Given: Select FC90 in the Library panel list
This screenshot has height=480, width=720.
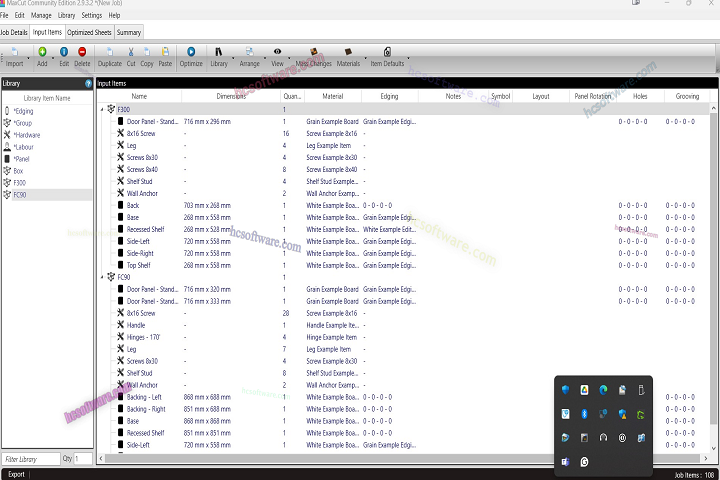Looking at the screenshot, I should (20, 195).
